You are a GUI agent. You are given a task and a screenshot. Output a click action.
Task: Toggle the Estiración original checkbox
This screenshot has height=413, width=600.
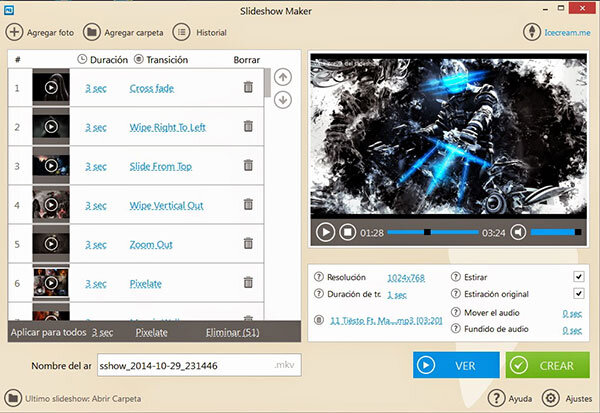[x=579, y=294]
